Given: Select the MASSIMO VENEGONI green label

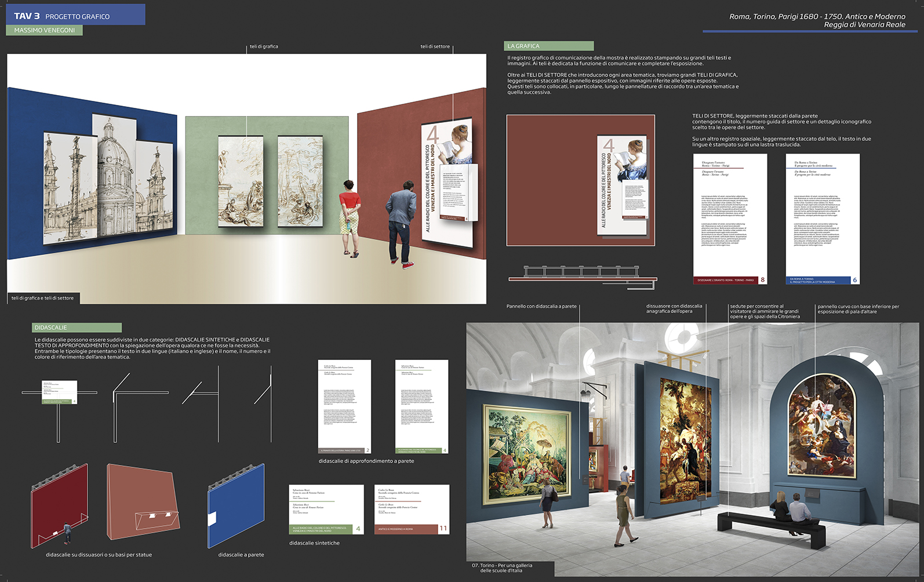Looking at the screenshot, I should click(x=44, y=30).
